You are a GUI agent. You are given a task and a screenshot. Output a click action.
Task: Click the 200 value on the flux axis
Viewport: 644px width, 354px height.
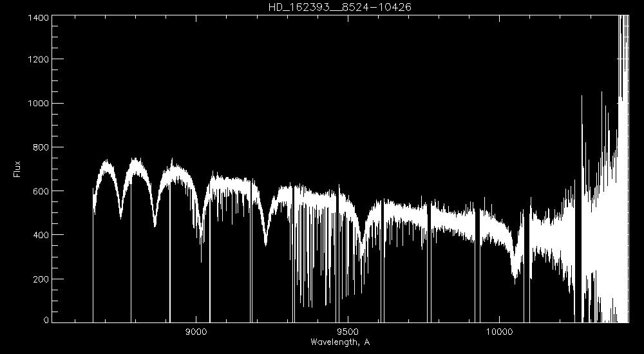[41, 279]
